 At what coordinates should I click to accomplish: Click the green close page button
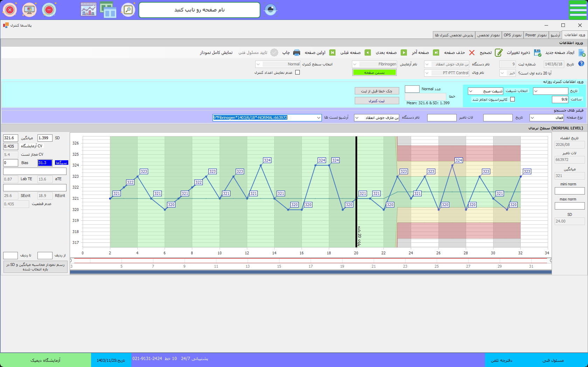tap(374, 72)
